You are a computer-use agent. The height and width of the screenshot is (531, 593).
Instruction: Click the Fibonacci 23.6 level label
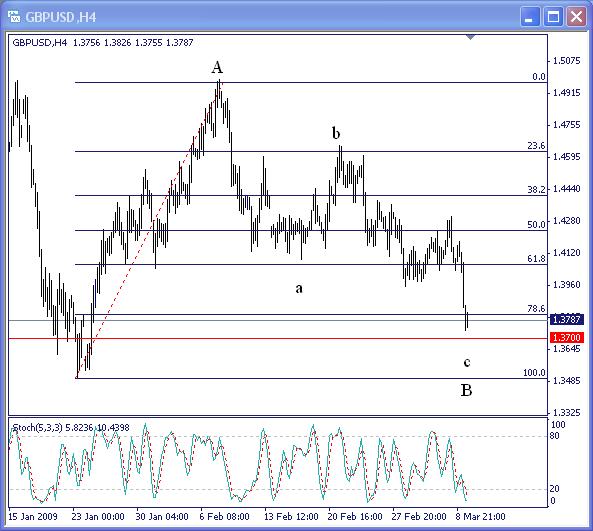pos(537,146)
